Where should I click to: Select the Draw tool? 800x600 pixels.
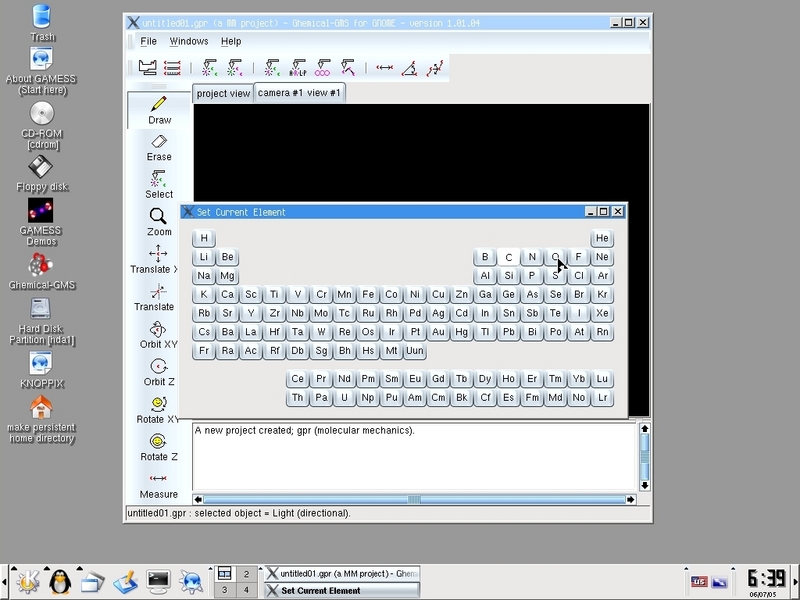(159, 109)
